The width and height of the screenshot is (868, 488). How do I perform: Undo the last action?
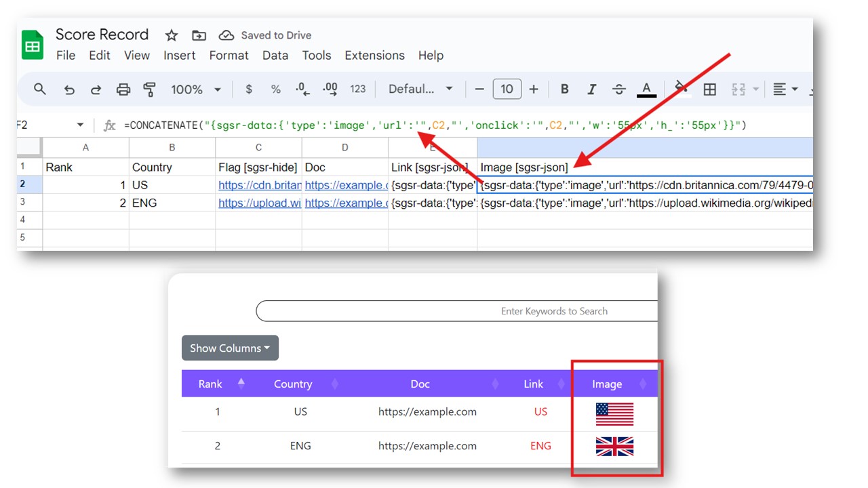coord(69,89)
